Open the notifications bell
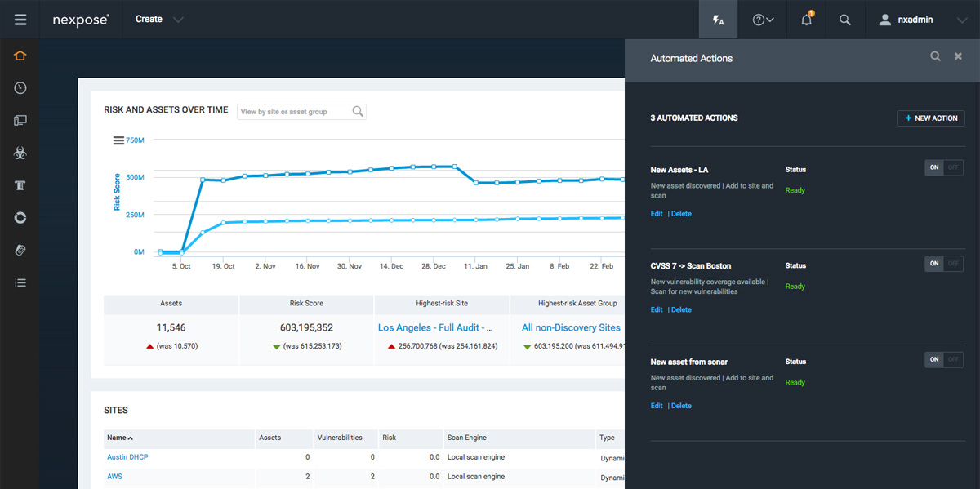980x489 pixels. click(806, 20)
